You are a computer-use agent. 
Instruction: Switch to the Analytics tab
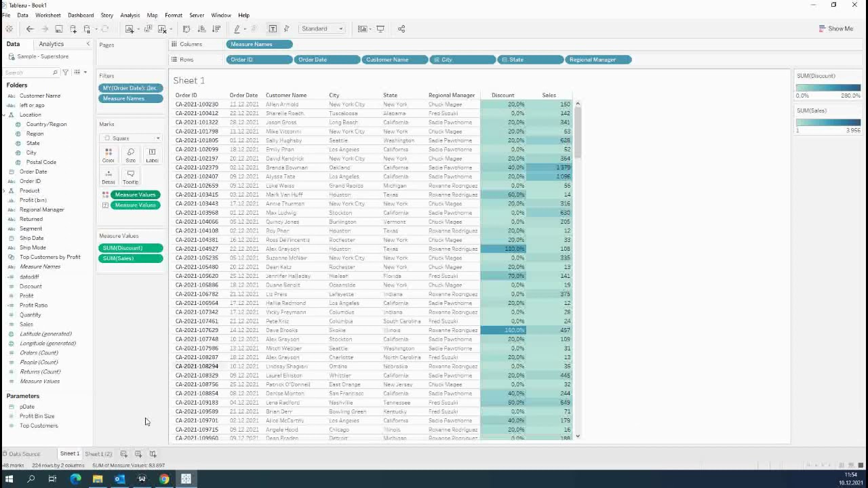52,44
